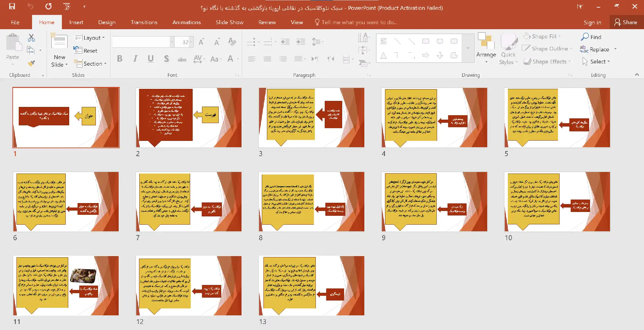644x330 pixels.
Task: Switch to the Design tab
Action: pyautogui.click(x=107, y=22)
